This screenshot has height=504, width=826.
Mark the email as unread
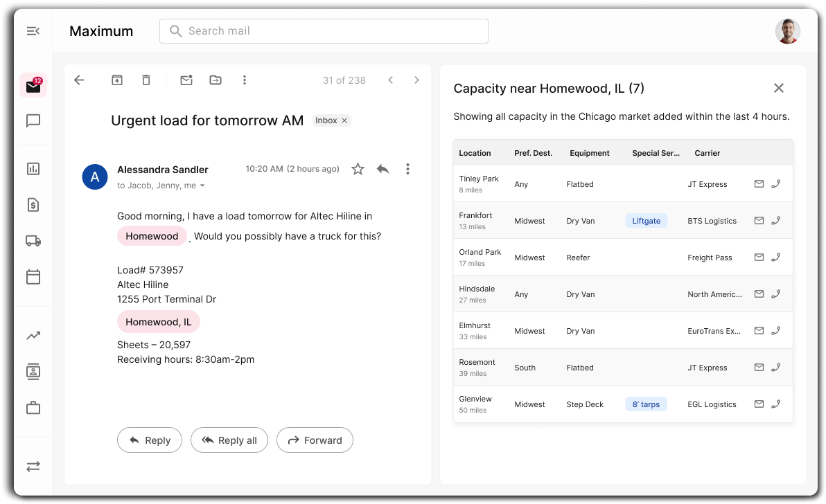186,80
